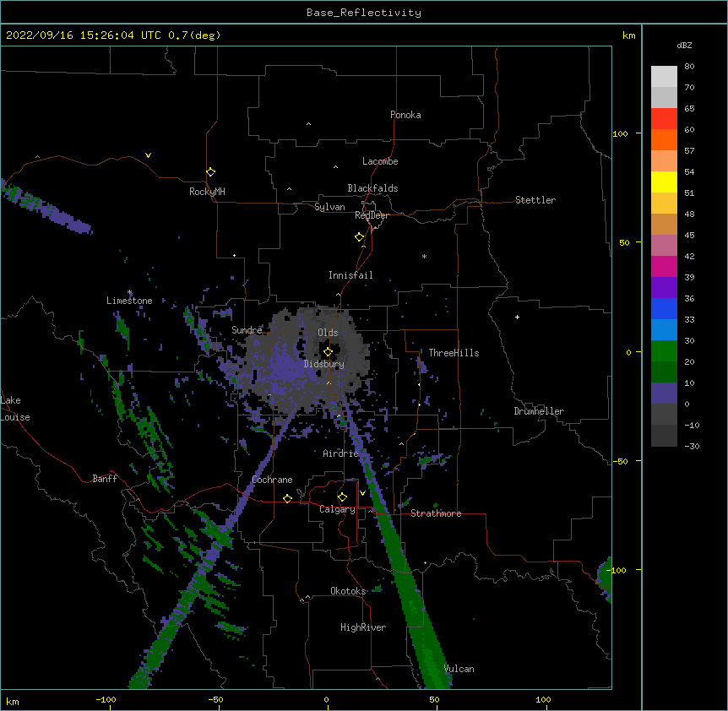Click the yellow diamond marker below Cochrane
728x711 pixels.
coord(287,498)
